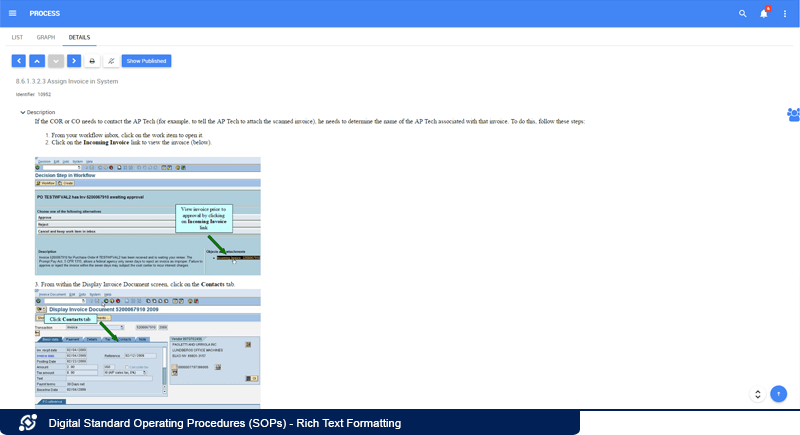Screen dimensions: 800x435
Task: Click the search magnifier icon
Action: [x=742, y=14]
